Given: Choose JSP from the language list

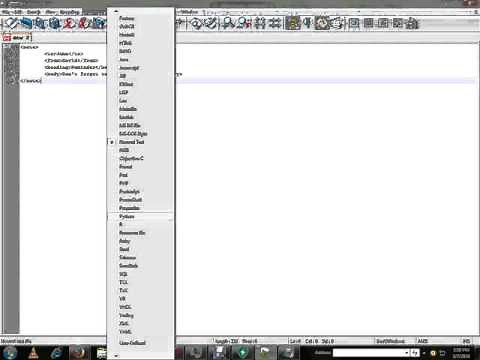Looking at the screenshot, I should tap(140, 76).
